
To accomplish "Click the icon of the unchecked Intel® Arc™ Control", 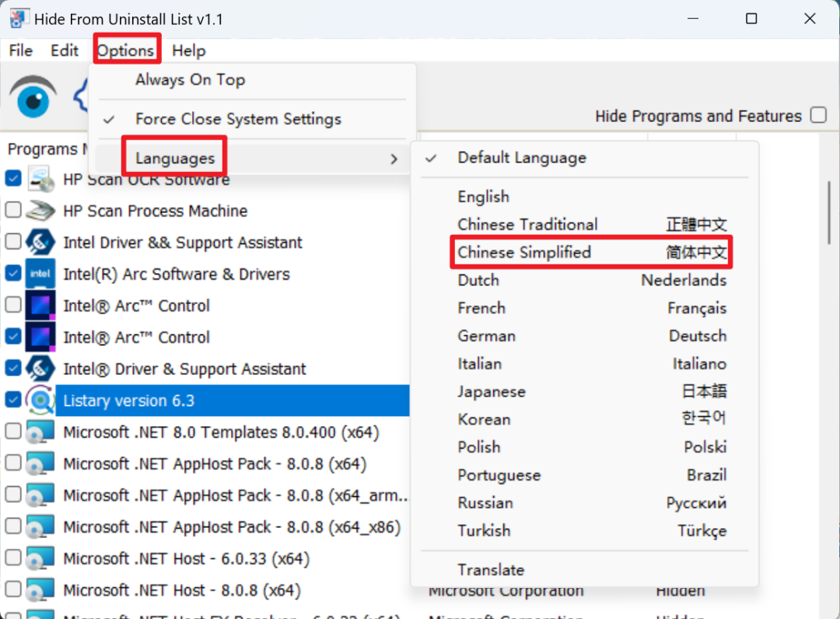I will 40,306.
